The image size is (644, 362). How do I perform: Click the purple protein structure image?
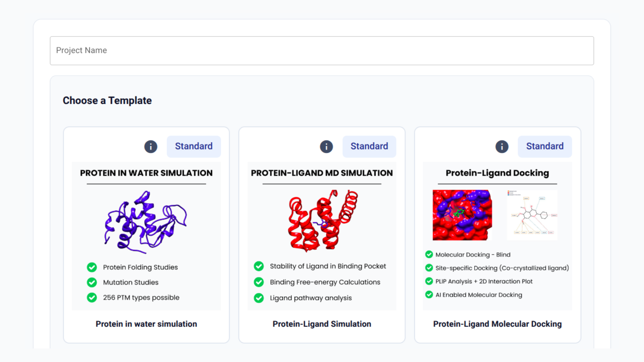[x=146, y=222]
